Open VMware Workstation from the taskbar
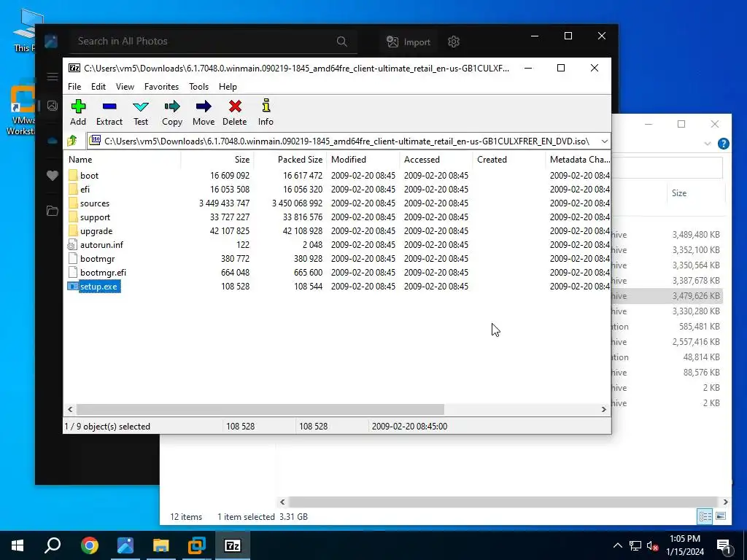Screen dimensions: 747x560 (x=197, y=545)
